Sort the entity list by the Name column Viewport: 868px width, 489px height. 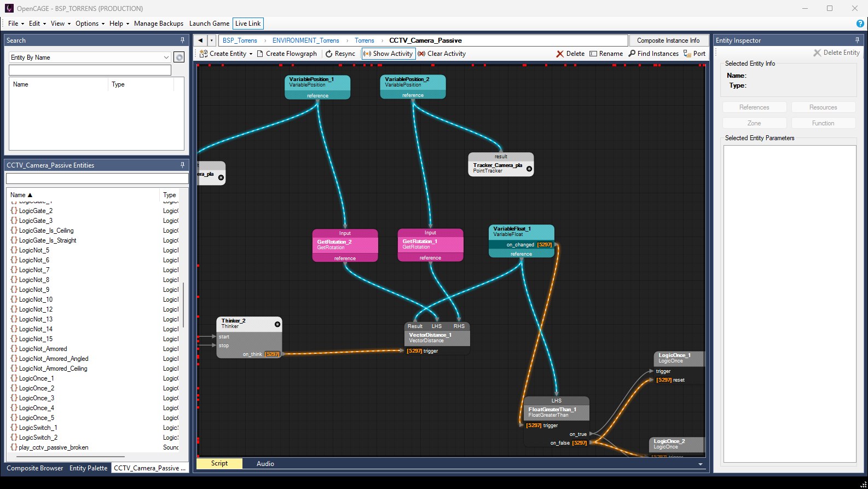84,195
